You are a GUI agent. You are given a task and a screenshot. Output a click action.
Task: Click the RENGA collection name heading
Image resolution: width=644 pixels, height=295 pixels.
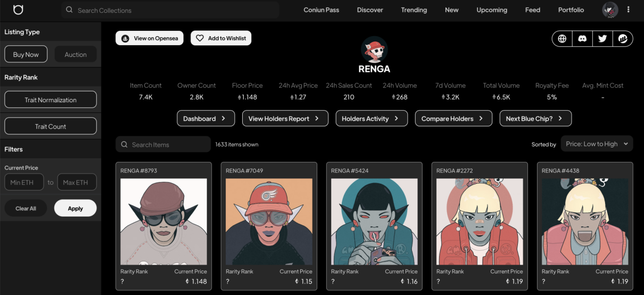(x=374, y=69)
